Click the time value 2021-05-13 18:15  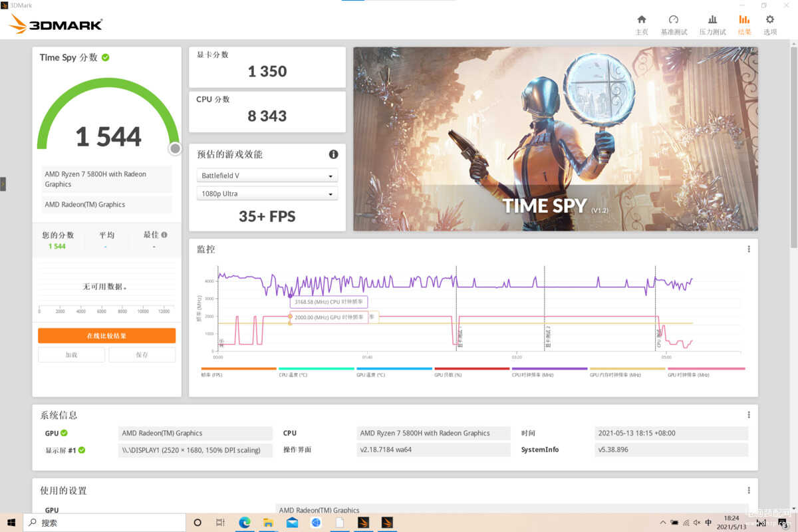672,433
